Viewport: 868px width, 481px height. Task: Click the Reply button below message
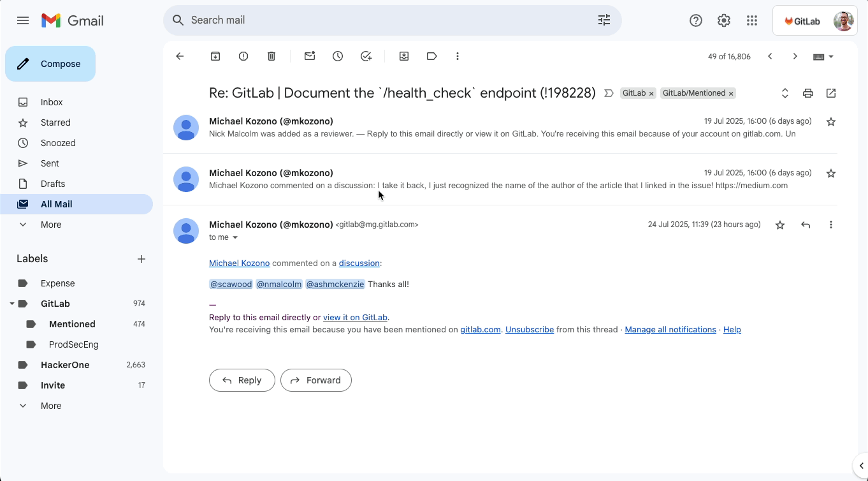pyautogui.click(x=242, y=380)
